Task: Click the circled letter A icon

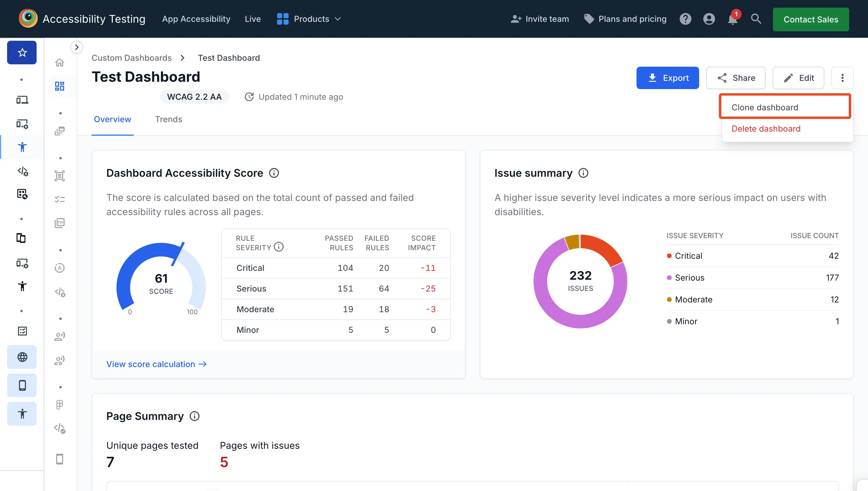Action: [x=60, y=268]
